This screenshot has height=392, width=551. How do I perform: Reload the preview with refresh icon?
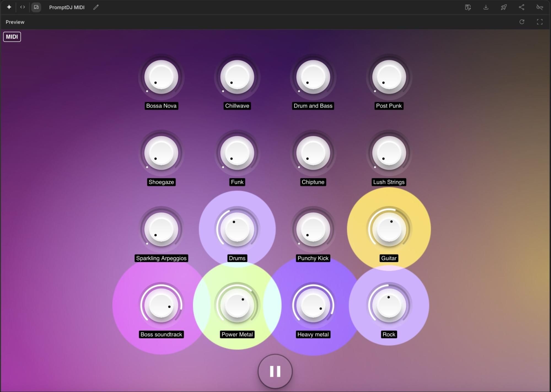522,22
